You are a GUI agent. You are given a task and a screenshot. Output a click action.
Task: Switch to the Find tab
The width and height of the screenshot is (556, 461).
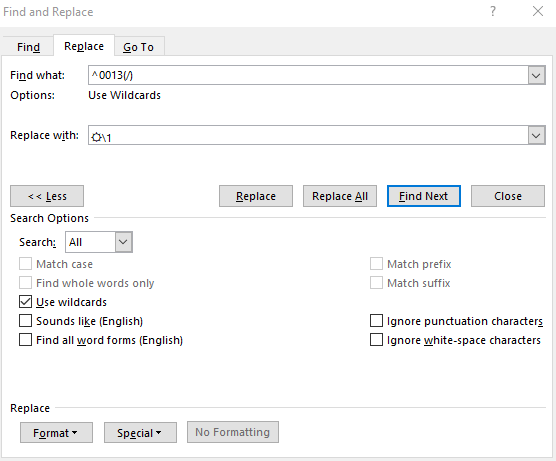coord(28,47)
